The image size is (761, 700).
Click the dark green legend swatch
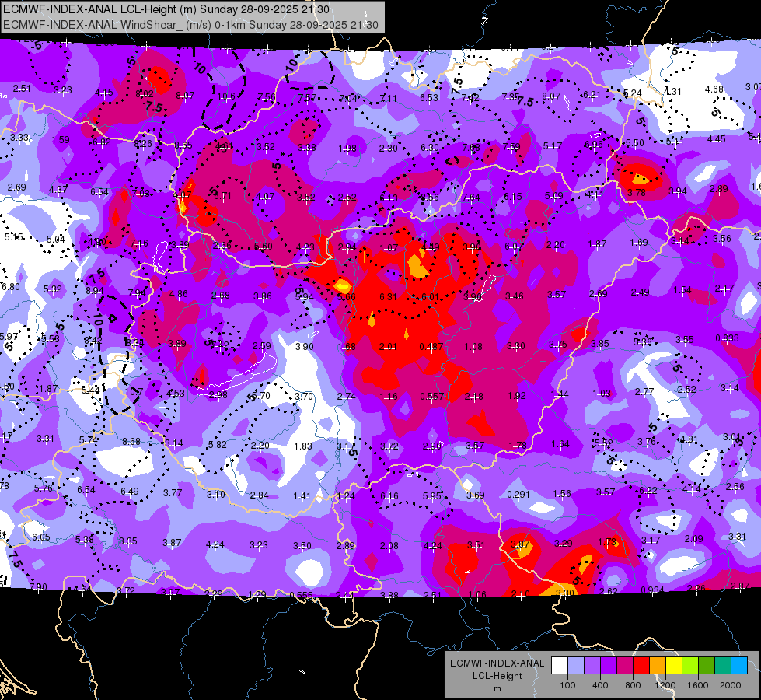(707, 666)
